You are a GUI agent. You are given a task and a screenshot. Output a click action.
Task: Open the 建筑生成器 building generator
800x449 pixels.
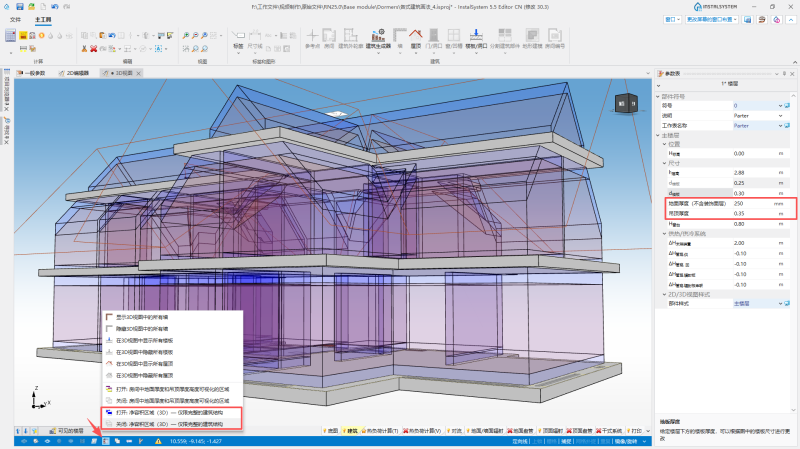click(x=378, y=38)
